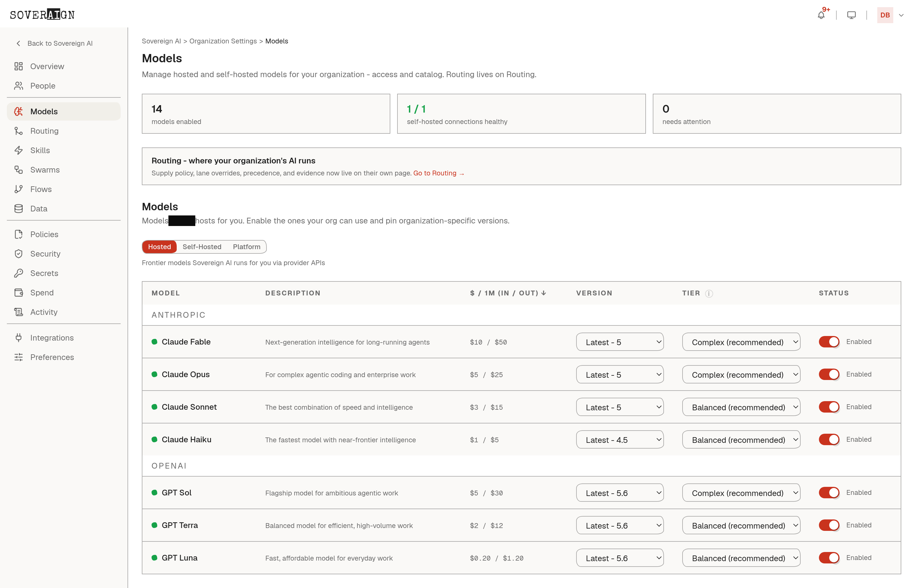Screen dimensions: 915x588
Task: Click the Back to Sovereign AI label
Action: click(60, 43)
